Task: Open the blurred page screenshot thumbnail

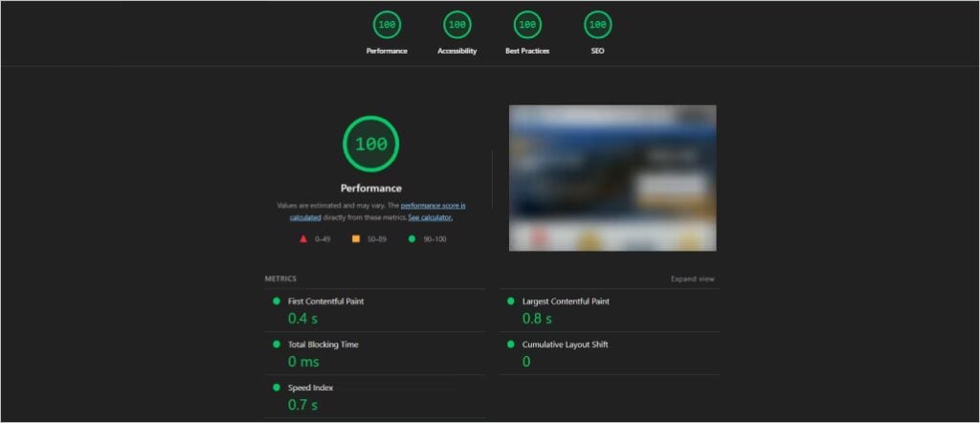Action: (612, 178)
